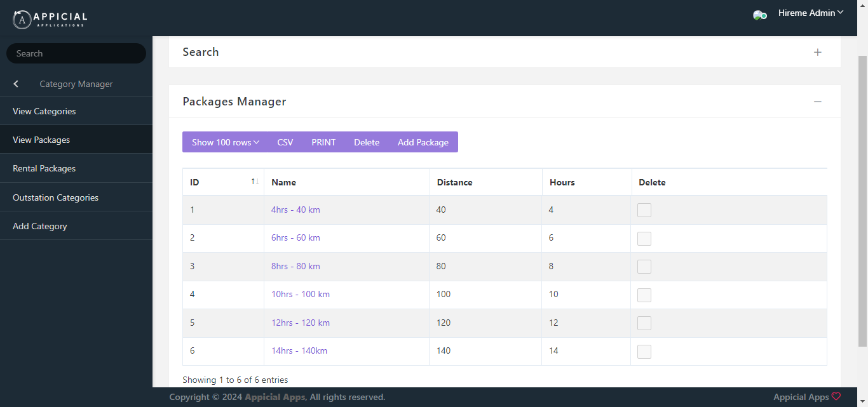
Task: Click the Distance column header
Action: pos(485,182)
